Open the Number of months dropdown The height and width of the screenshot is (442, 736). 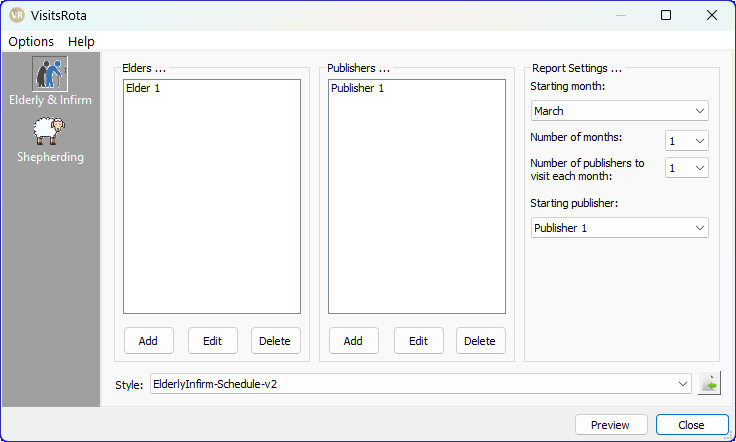(x=686, y=141)
